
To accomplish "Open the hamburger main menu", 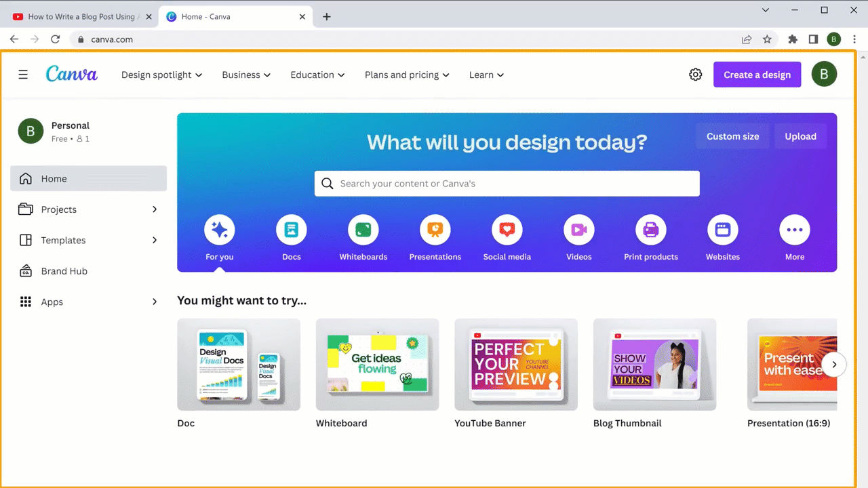I will tap(23, 75).
